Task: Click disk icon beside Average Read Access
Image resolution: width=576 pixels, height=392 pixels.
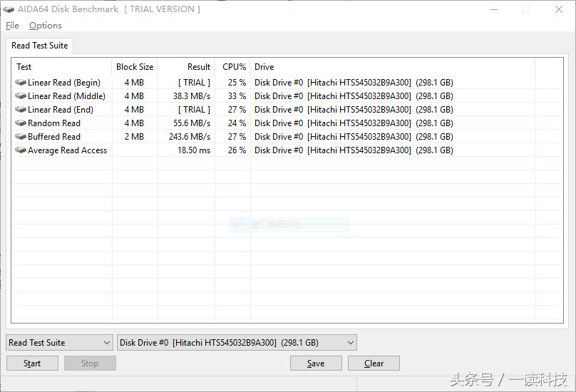Action: click(x=21, y=150)
